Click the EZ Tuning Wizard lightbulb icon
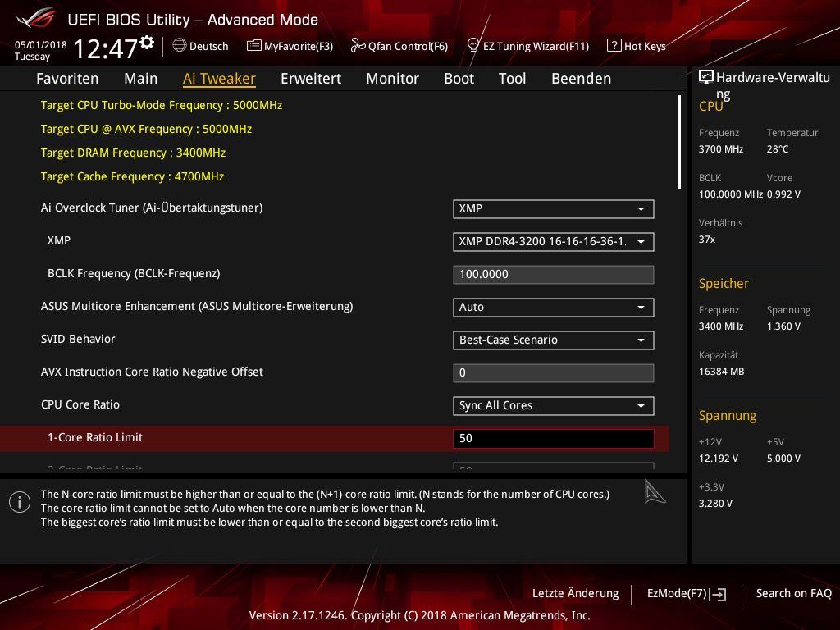 pyautogui.click(x=473, y=46)
